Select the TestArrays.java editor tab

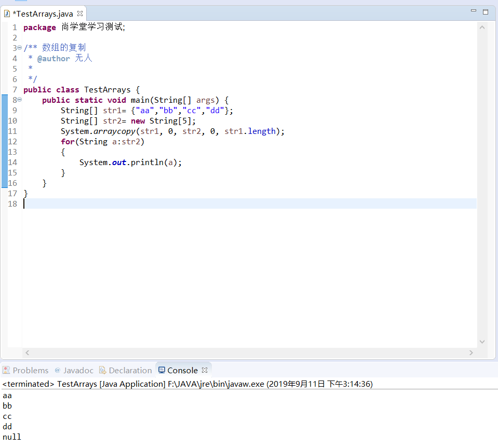click(x=43, y=13)
